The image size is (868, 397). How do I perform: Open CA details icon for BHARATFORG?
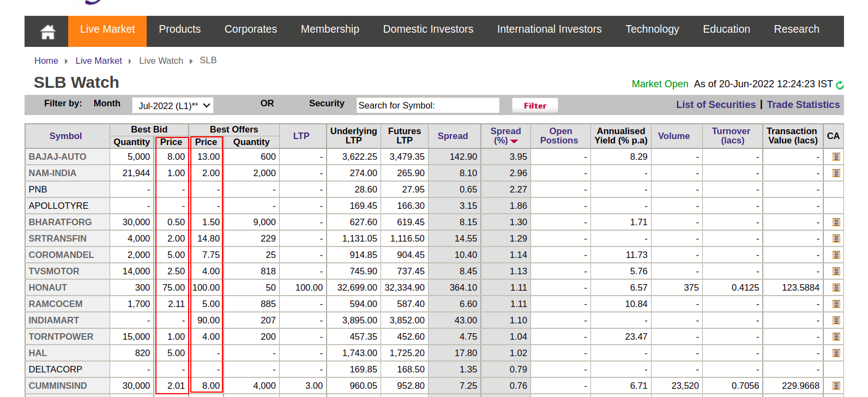836,222
